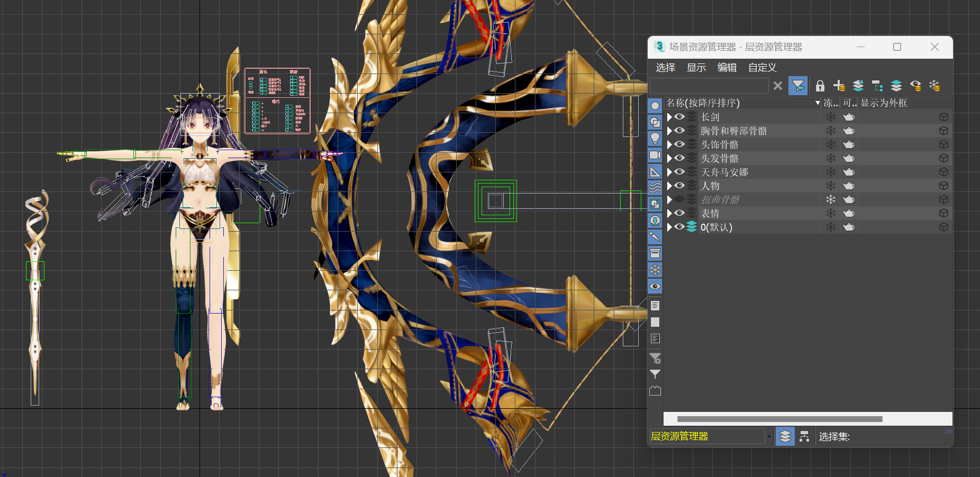Toggle the display lights filter bulb icon
This screenshot has height=477, width=980.
[655, 139]
